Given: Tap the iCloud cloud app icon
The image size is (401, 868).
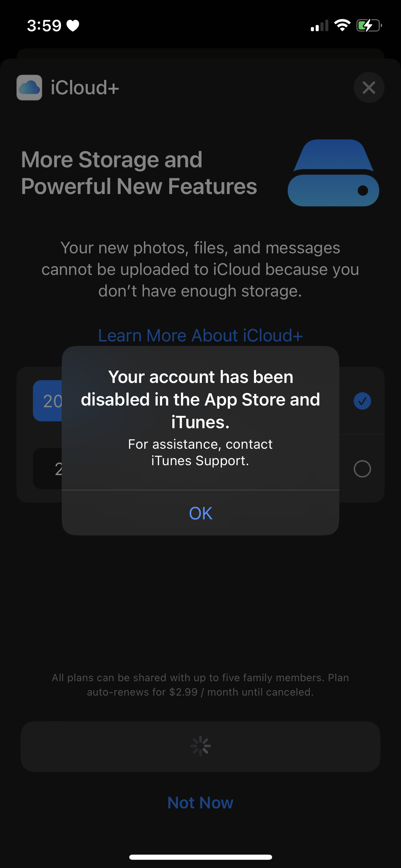Looking at the screenshot, I should [29, 87].
